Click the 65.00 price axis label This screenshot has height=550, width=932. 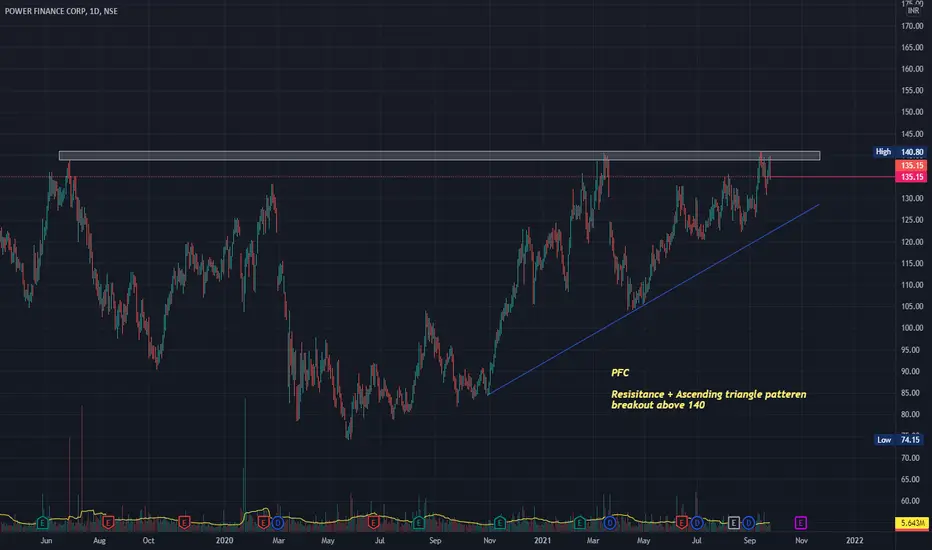pyautogui.click(x=912, y=479)
